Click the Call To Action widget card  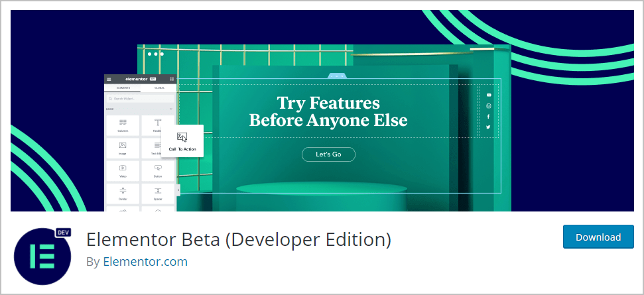[182, 141]
